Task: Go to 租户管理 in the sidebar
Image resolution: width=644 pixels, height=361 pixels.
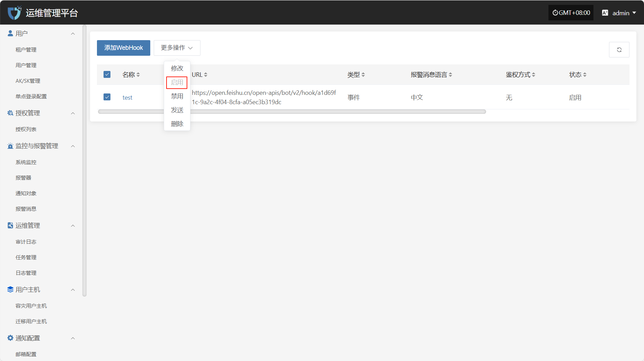Action: [26, 49]
